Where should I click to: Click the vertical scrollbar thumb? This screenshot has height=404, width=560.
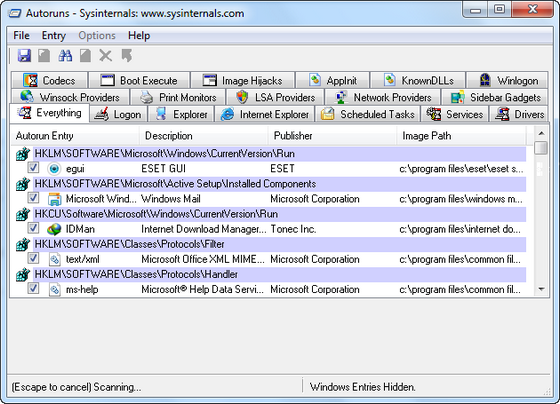[x=541, y=148]
